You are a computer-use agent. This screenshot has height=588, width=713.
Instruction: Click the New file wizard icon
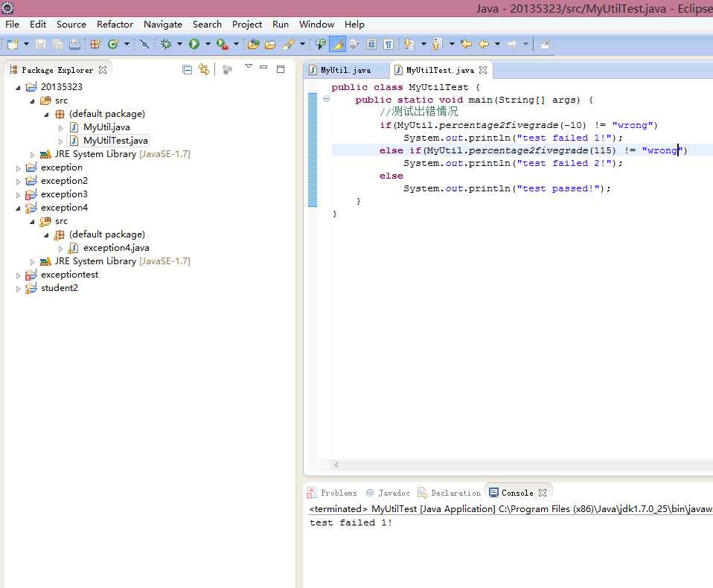(13, 44)
